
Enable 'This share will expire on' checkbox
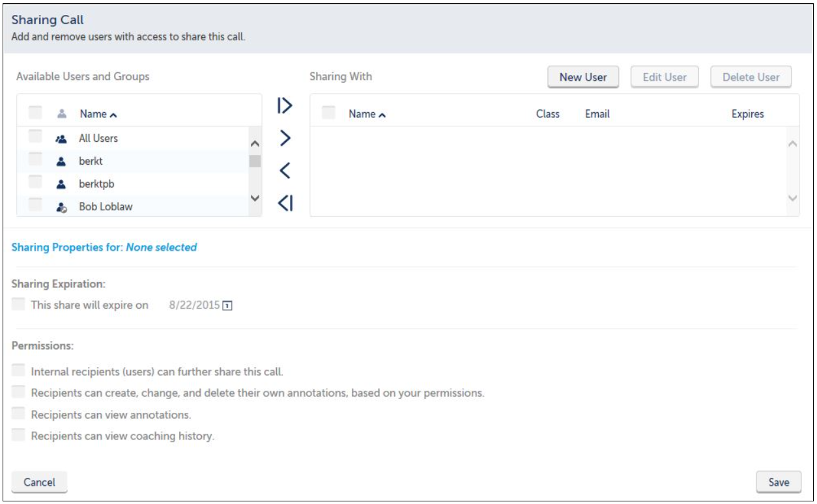(18, 304)
